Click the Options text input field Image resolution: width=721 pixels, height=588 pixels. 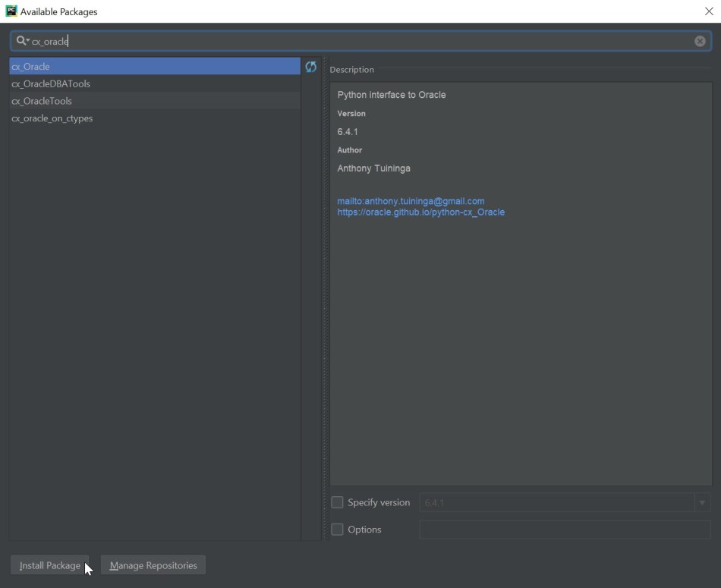click(565, 530)
